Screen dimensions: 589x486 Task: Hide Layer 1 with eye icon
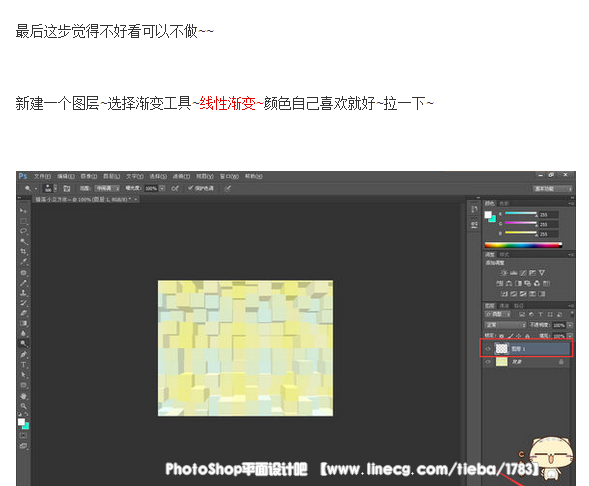pyautogui.click(x=488, y=349)
